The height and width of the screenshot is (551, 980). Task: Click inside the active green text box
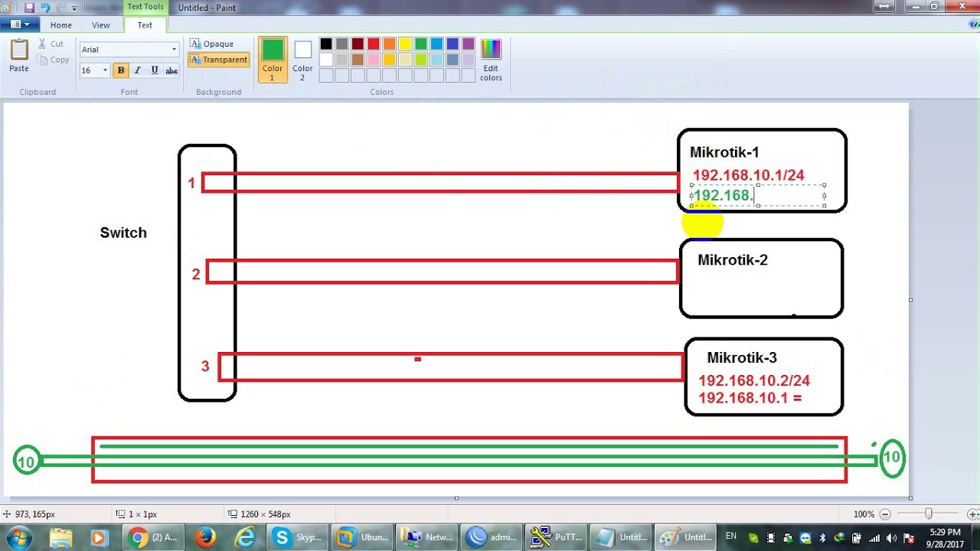[758, 196]
